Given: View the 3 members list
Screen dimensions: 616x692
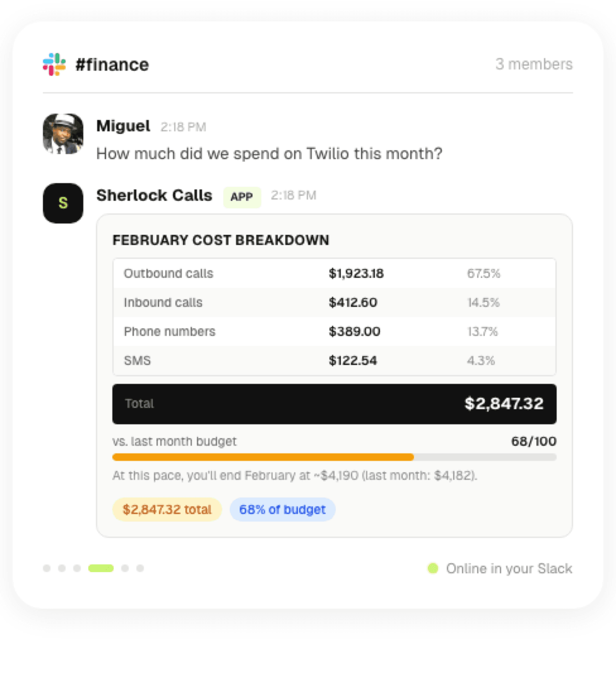Looking at the screenshot, I should point(534,64).
